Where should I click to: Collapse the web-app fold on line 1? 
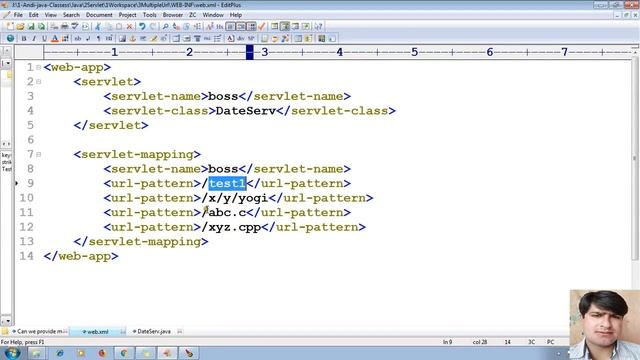(38, 67)
